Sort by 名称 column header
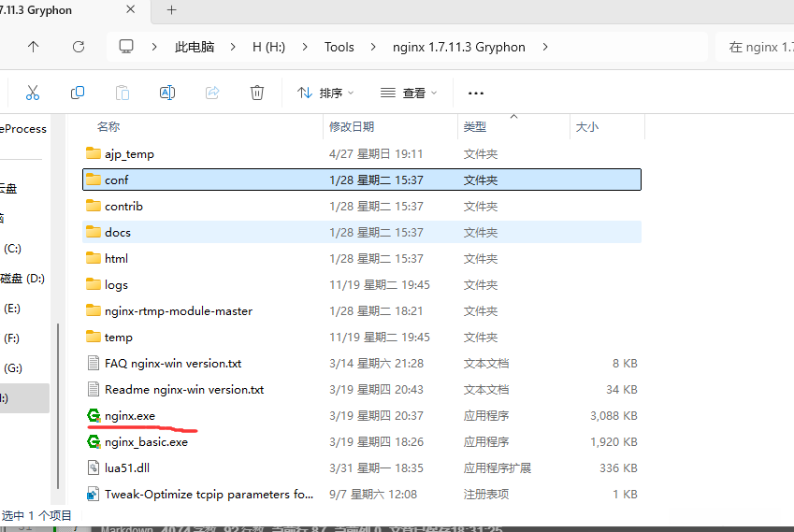Image resolution: width=794 pixels, height=532 pixels. (108, 126)
